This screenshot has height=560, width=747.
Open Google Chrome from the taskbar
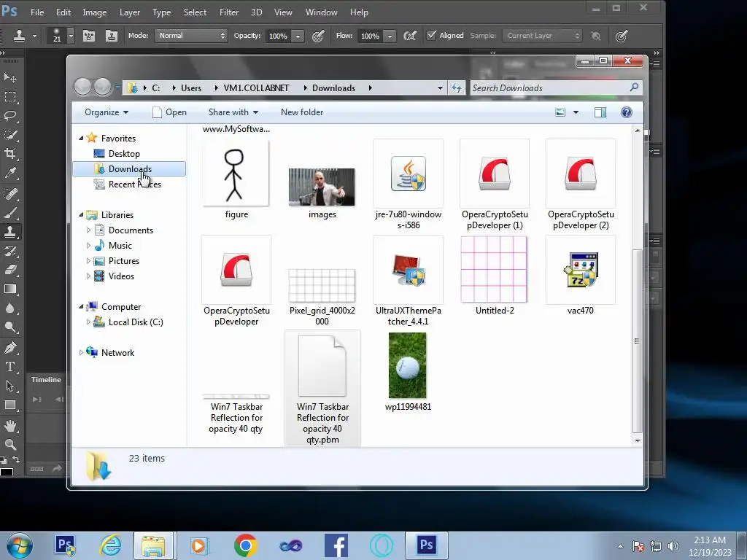245,545
